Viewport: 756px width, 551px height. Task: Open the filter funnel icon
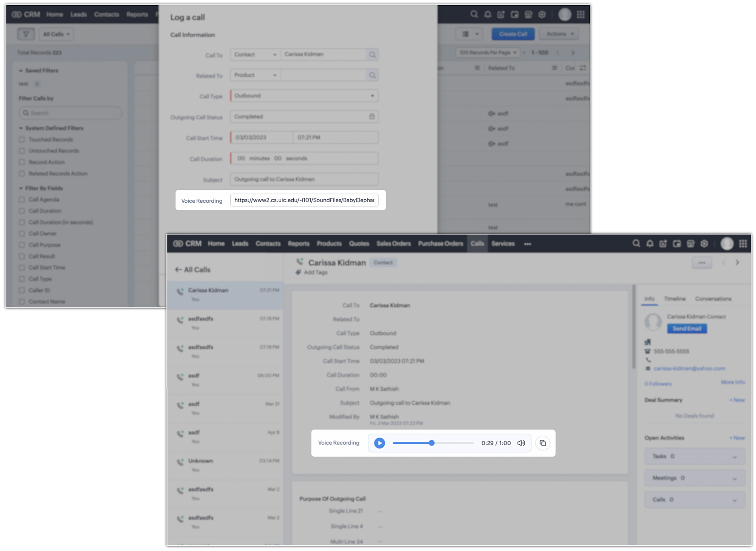[x=26, y=34]
